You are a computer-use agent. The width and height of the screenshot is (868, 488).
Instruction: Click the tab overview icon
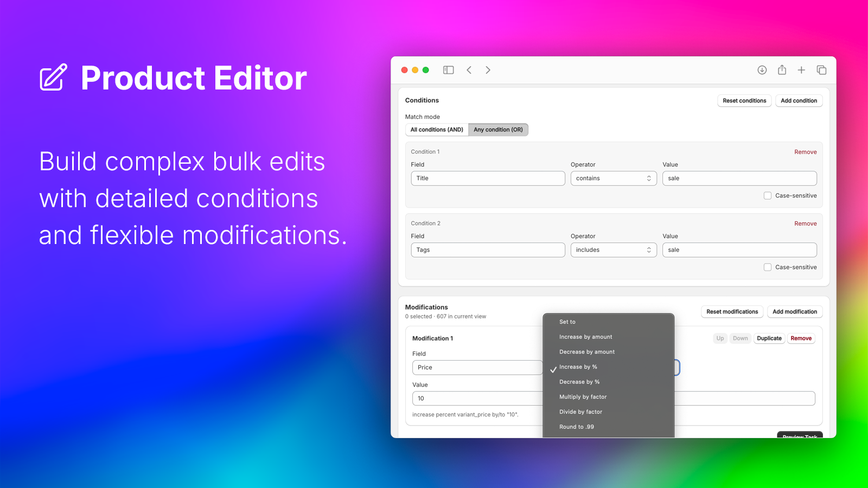tap(821, 70)
